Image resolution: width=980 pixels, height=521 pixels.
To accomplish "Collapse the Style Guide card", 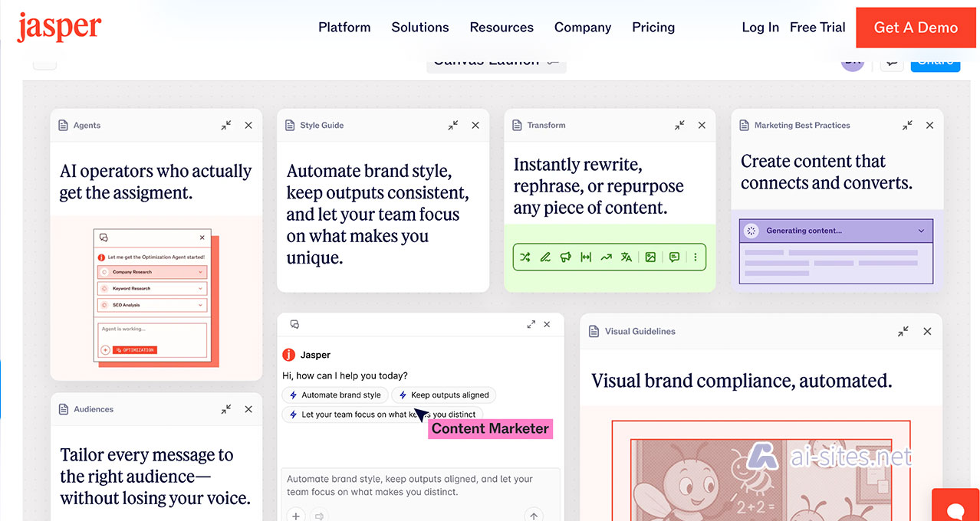I will point(453,125).
